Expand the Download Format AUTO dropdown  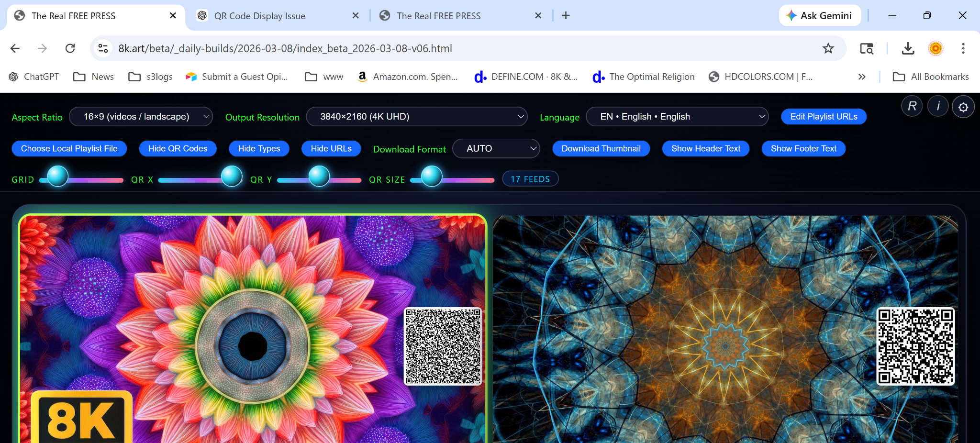point(496,149)
